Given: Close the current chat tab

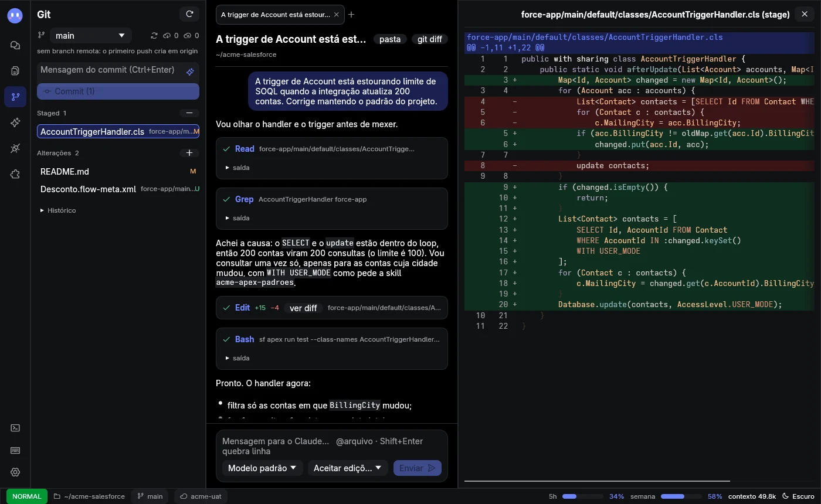Looking at the screenshot, I should 336,15.
